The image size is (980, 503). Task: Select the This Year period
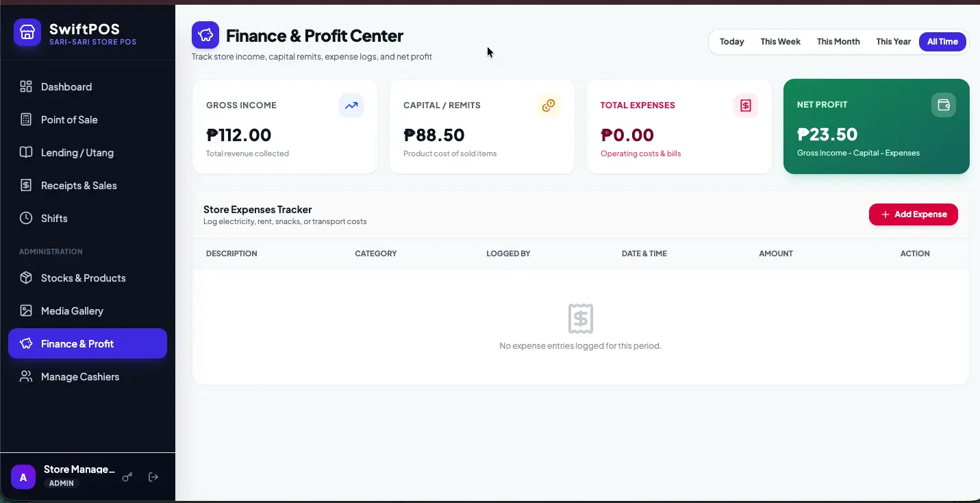tap(893, 42)
